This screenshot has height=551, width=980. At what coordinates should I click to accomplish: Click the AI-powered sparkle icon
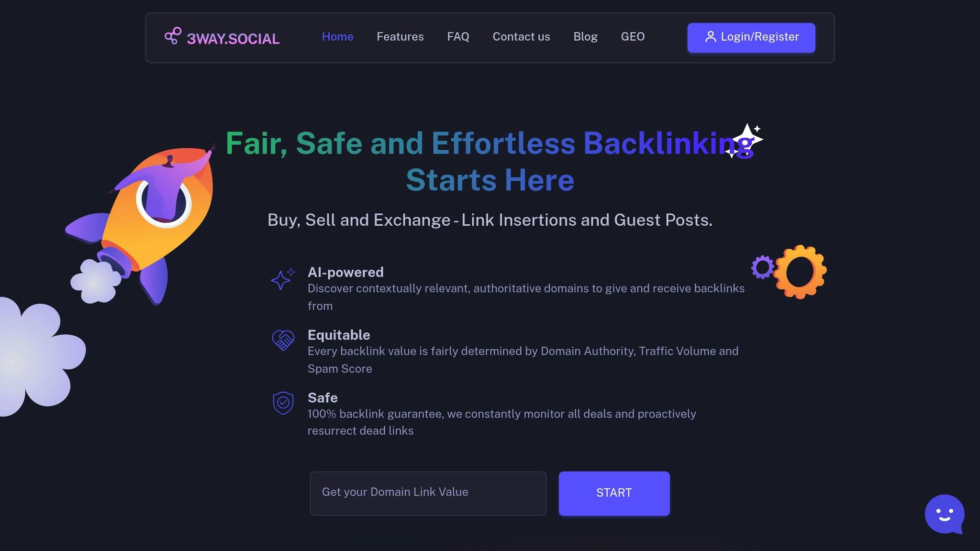point(283,279)
